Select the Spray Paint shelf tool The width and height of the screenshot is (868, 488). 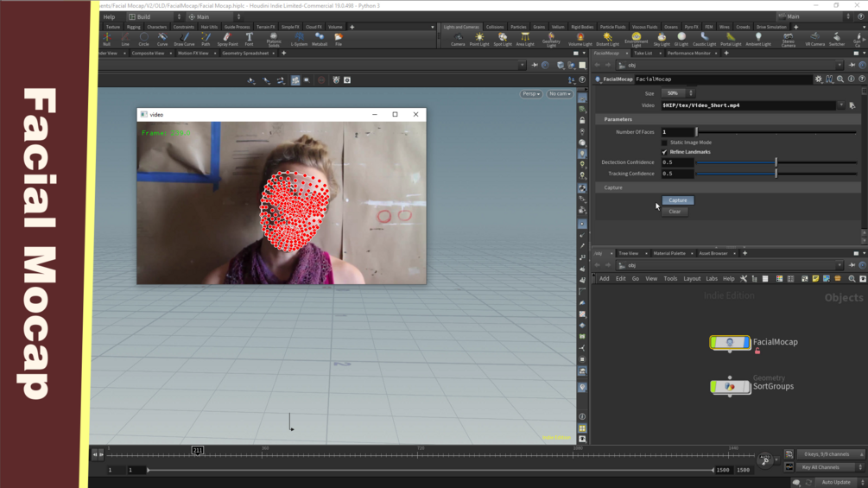click(227, 39)
